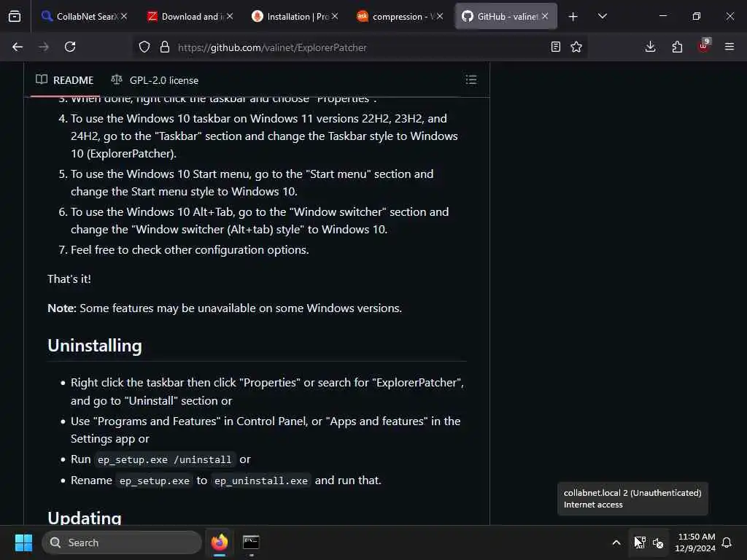Select the README tab
Screen dimensions: 747x560
pyautogui.click(x=65, y=80)
